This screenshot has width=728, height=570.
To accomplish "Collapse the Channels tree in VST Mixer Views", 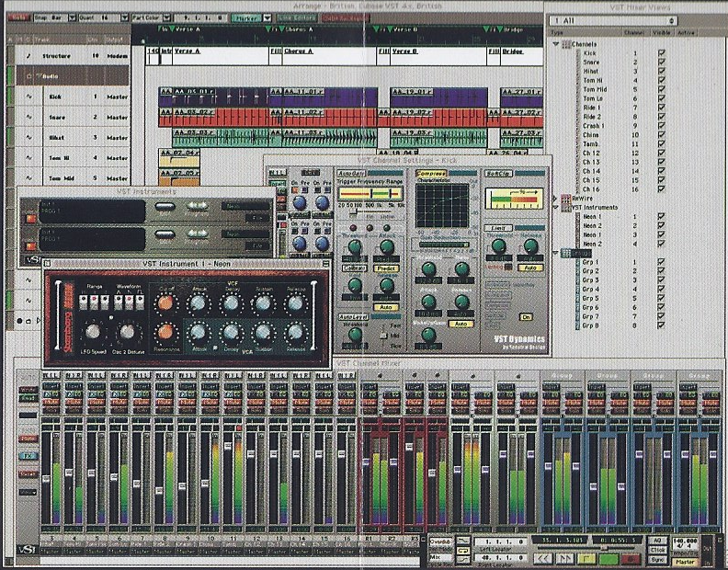I will click(x=555, y=44).
